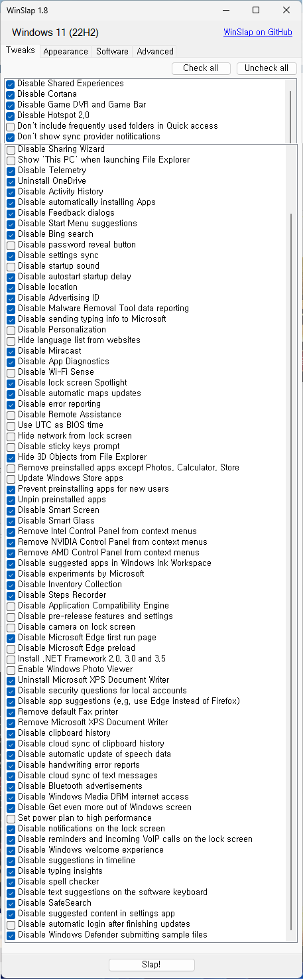The height and width of the screenshot is (980, 303).
Task: Check Disable Application Compatibility Engine
Action: pos(11,606)
